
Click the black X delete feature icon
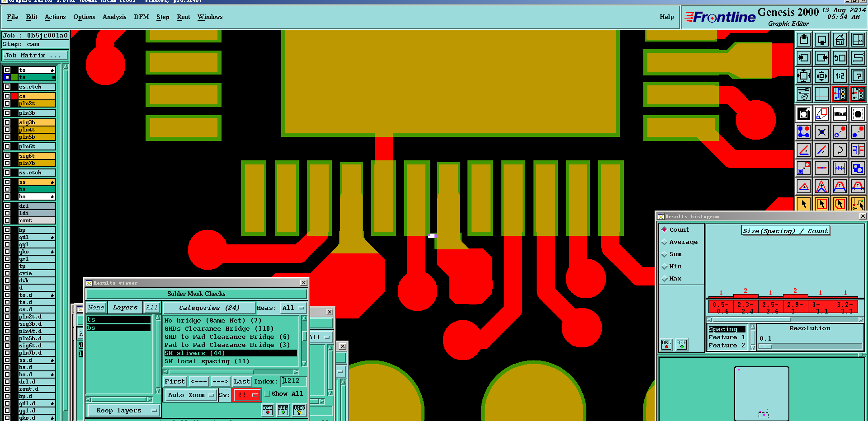(822, 132)
